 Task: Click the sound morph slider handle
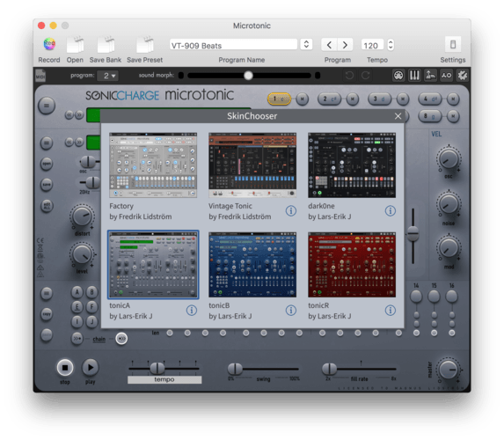click(x=248, y=76)
